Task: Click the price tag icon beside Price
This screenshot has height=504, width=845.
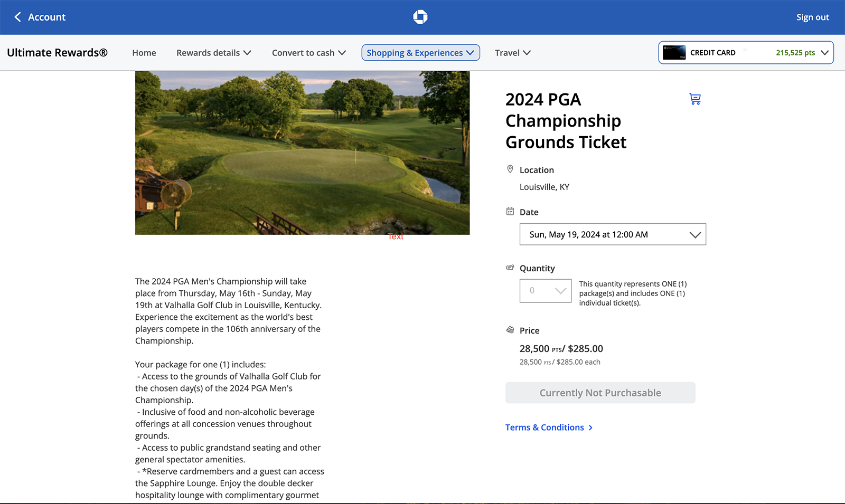Action: tap(510, 330)
